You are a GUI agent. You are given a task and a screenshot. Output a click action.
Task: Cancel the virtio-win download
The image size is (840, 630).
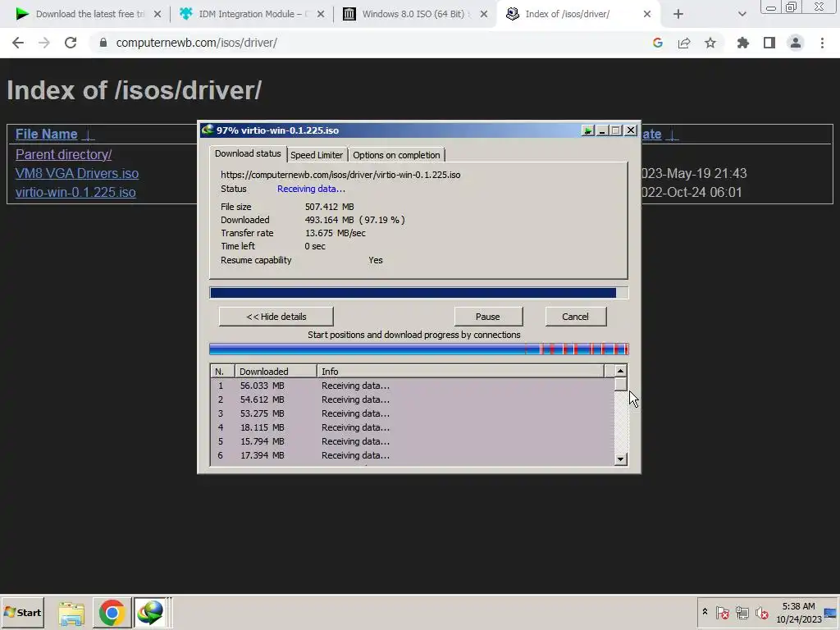coord(575,317)
